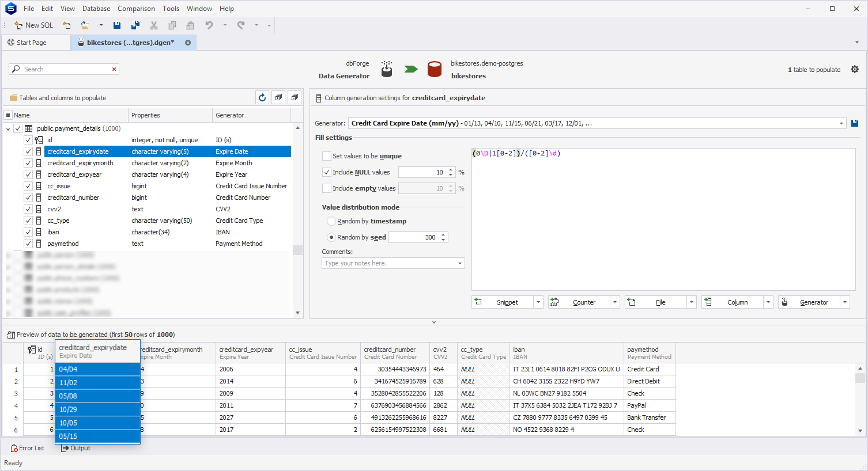Click the Redo arrow icon
The height and width of the screenshot is (471, 868).
tap(241, 25)
